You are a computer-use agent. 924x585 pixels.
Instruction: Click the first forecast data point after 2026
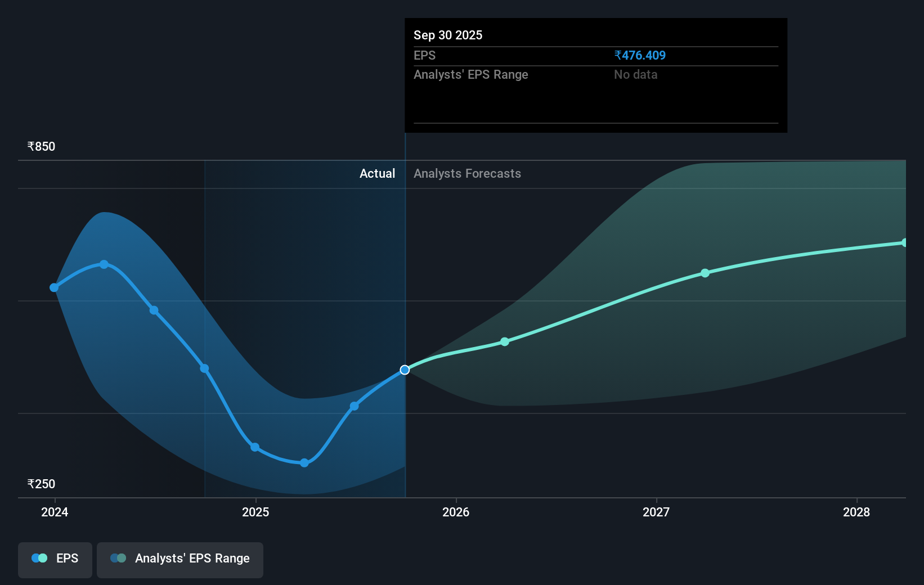click(x=504, y=341)
